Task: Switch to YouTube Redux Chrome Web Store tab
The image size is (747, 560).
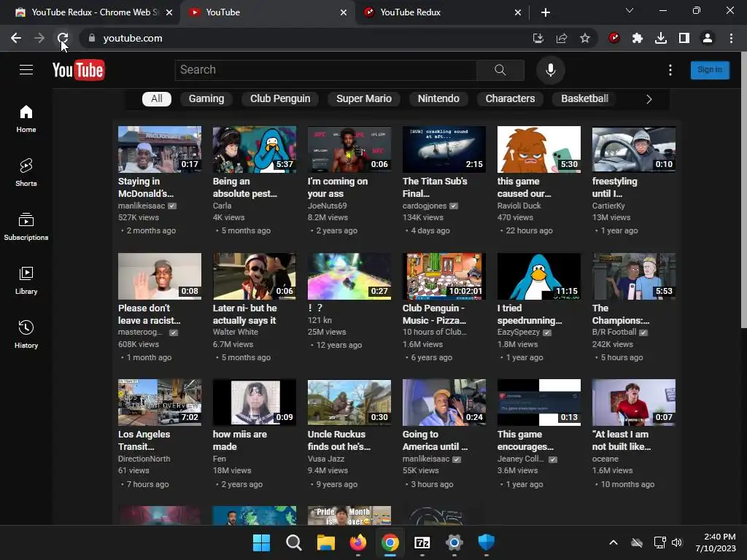Action: tap(90, 12)
